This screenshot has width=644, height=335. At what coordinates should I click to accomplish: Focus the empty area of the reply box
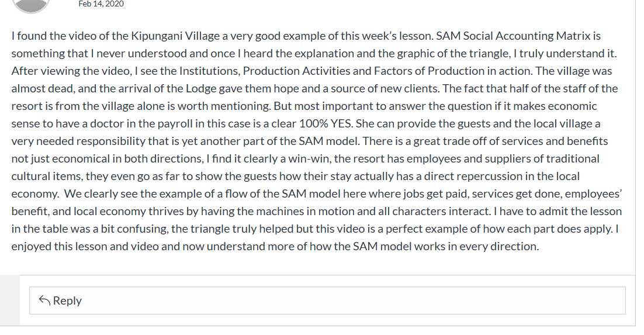[x=351, y=301]
